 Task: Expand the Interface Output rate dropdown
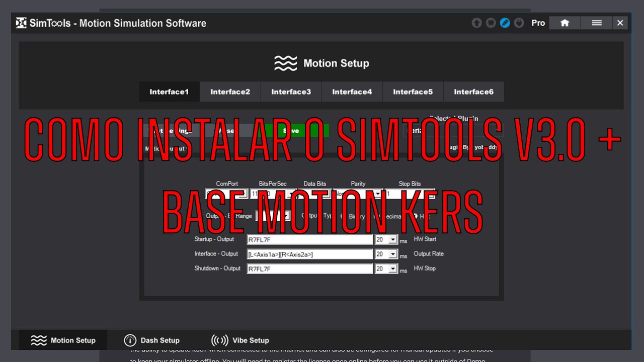393,254
